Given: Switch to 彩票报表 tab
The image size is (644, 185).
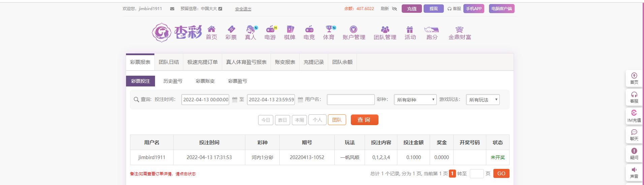Looking at the screenshot, I should (140, 62).
